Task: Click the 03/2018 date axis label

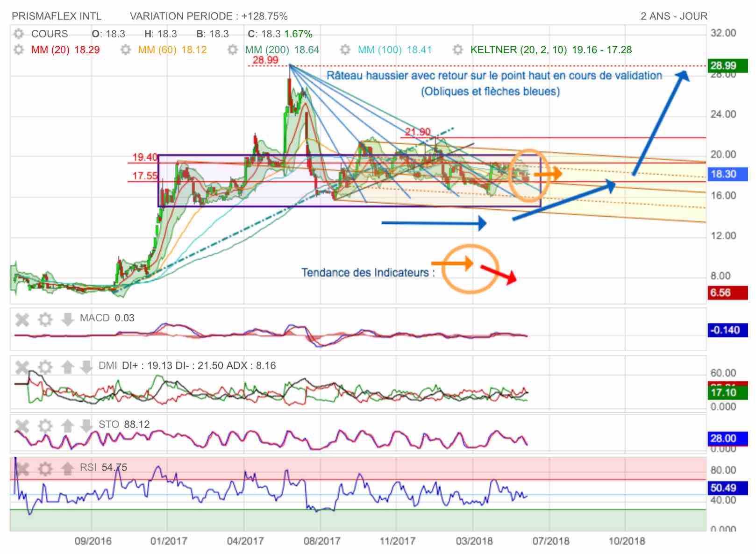Action: [x=474, y=541]
